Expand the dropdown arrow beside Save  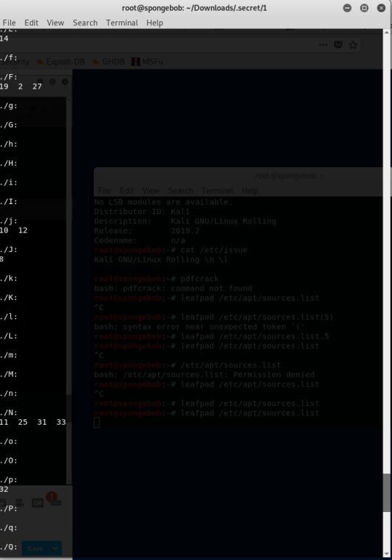55,548
